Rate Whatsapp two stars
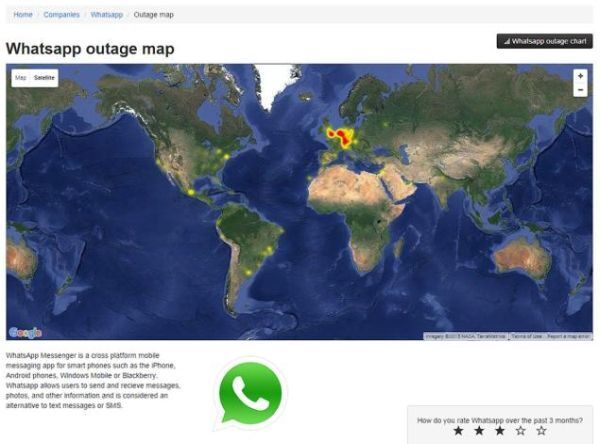The width and height of the screenshot is (600, 444). [x=479, y=431]
